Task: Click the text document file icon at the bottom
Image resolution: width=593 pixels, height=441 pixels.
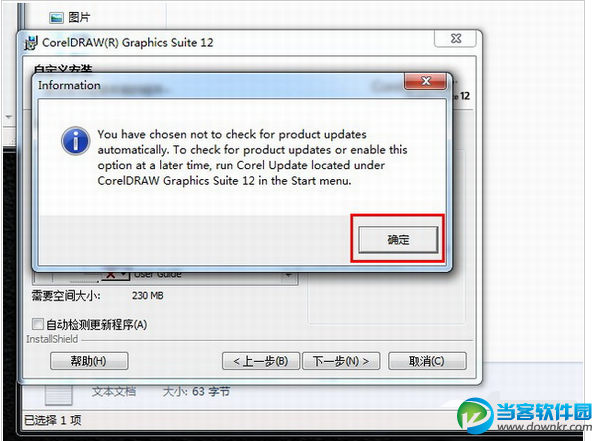Action: coord(58,394)
